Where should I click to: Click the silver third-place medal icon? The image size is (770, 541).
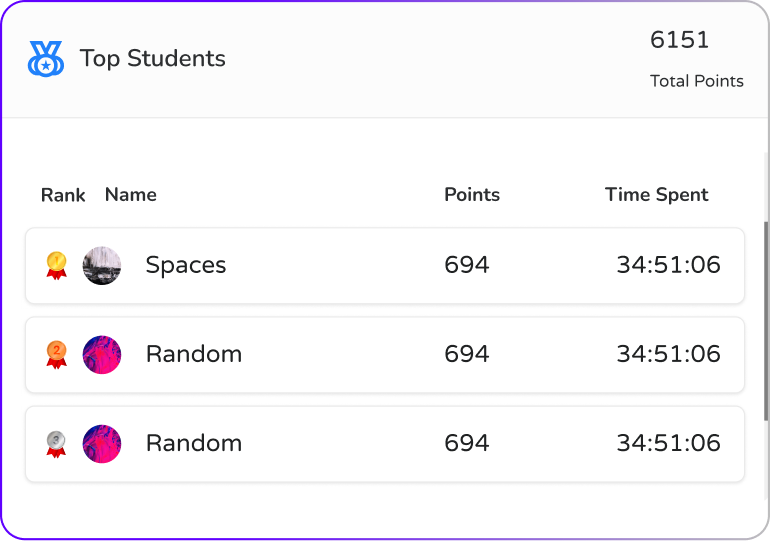(56, 443)
